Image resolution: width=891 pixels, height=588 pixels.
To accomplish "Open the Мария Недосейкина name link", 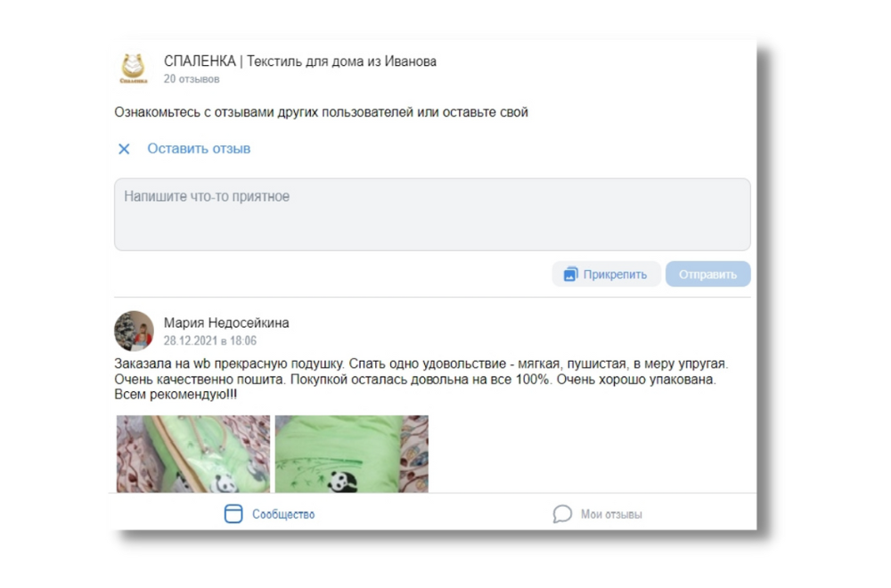I will coord(226,323).
